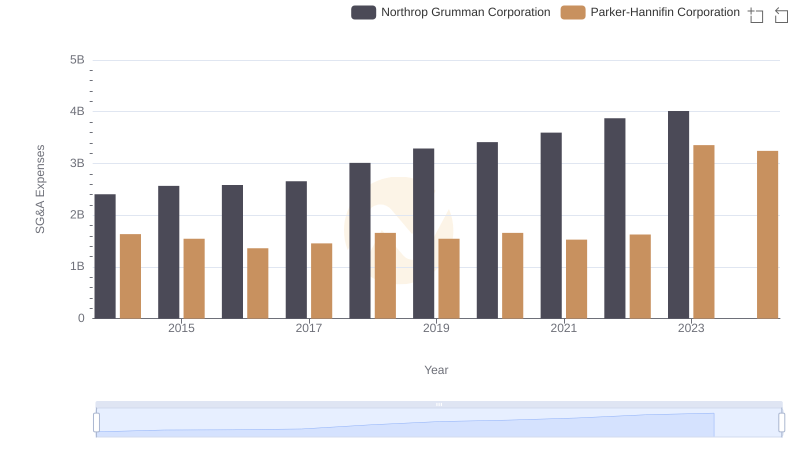Click the SG&A Expenses axis title
The height and width of the screenshot is (461, 800).
[x=40, y=189]
